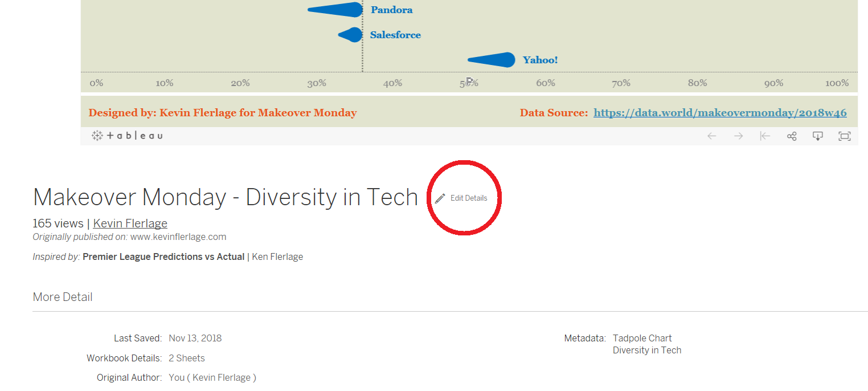The width and height of the screenshot is (868, 391).
Task: Click the 10% axis label
Action: [x=164, y=83]
